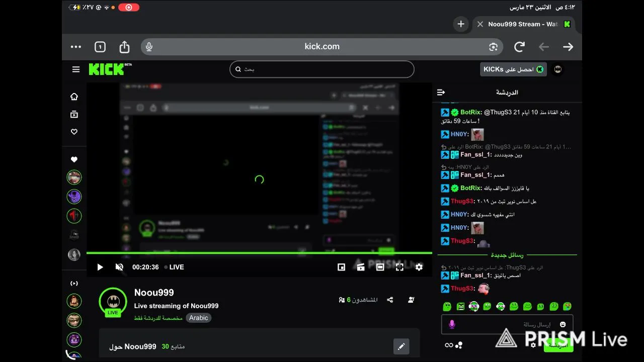Open the profile avatar menu in the top bar
The image size is (644, 362).
(x=558, y=69)
